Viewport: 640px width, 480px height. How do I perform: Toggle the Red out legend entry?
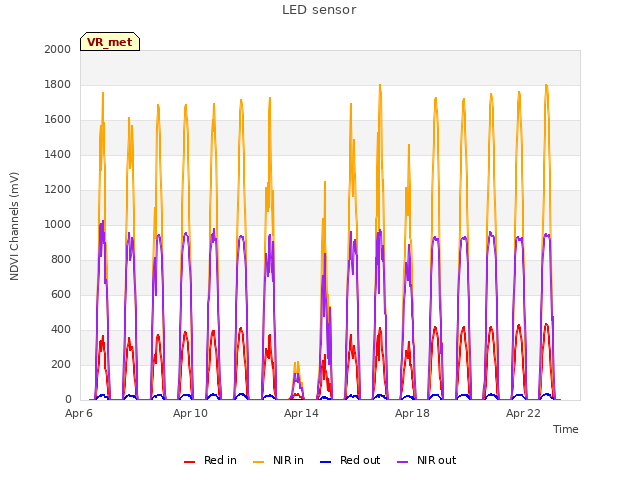[x=350, y=460]
